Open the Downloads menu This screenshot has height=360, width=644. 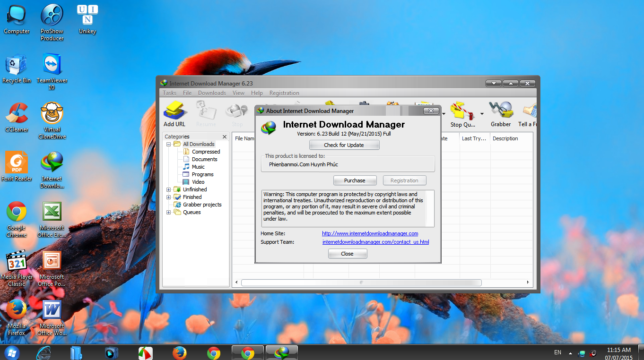[x=212, y=93]
